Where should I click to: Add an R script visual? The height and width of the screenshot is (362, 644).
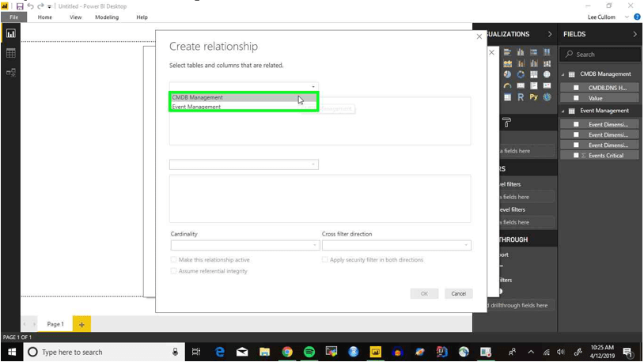pos(521,97)
